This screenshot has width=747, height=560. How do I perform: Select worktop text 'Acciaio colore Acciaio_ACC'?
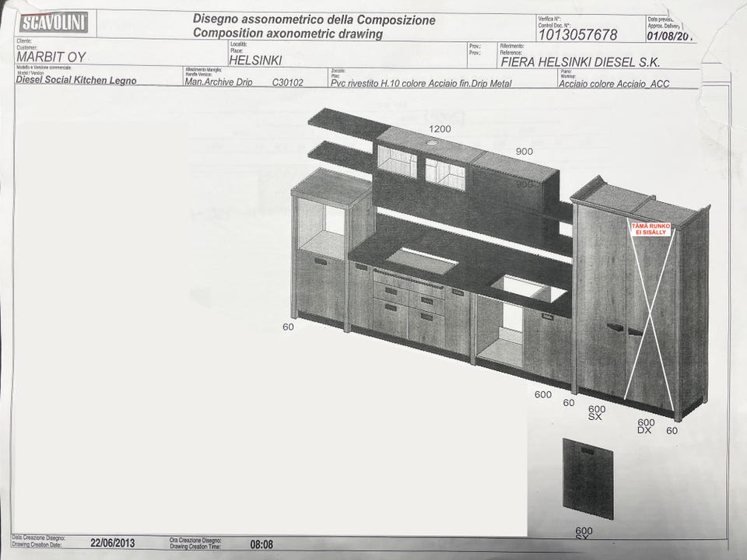coord(614,84)
